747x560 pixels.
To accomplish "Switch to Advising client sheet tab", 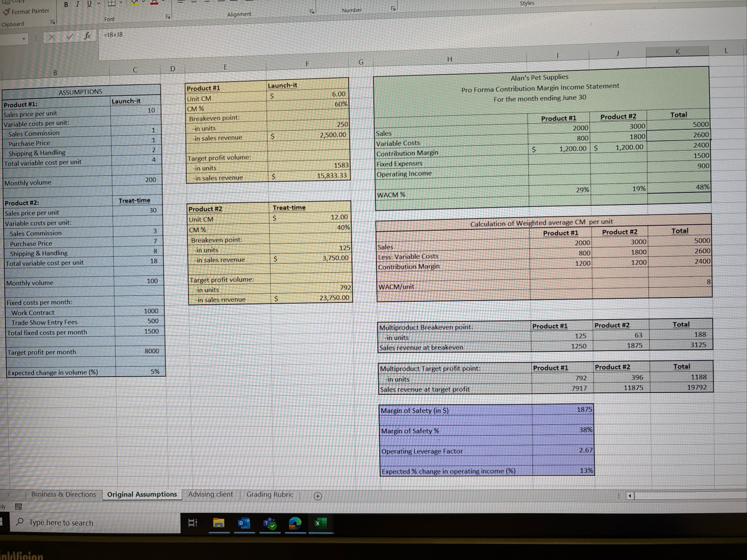I will (x=210, y=494).
